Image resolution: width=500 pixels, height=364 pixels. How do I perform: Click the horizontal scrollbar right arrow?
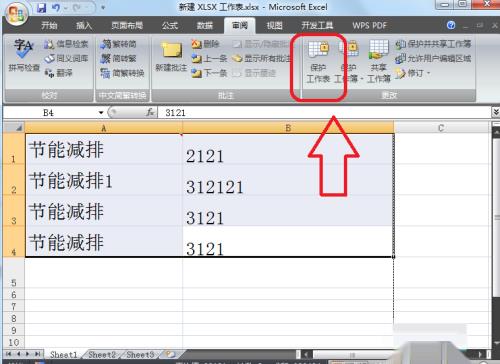point(480,354)
